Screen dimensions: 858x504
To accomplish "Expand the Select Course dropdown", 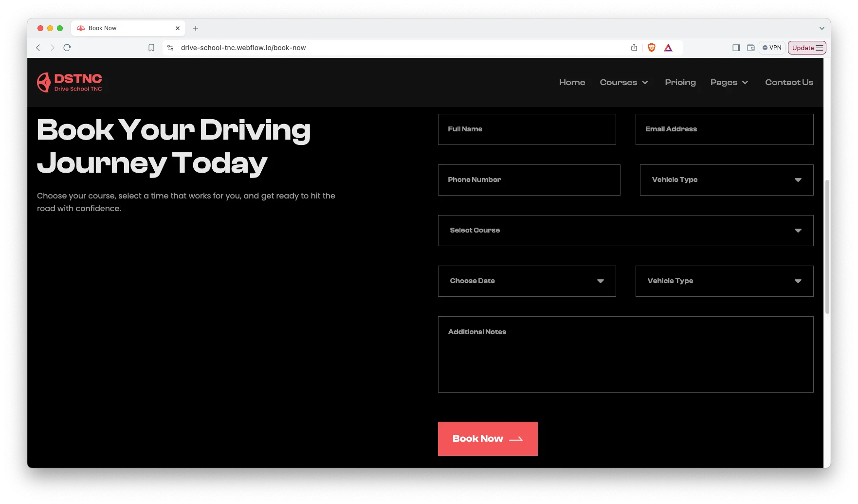I will click(x=625, y=231).
